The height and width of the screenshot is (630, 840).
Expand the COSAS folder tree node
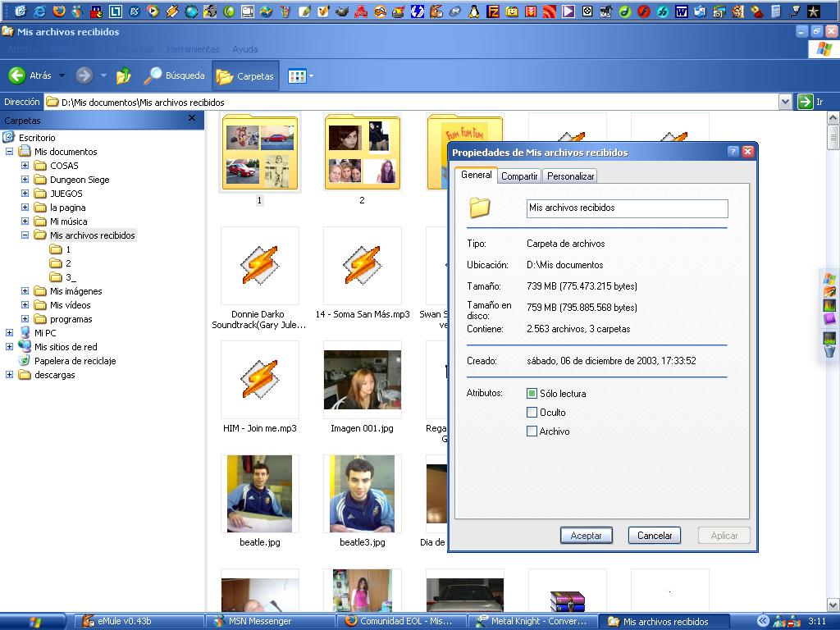pos(25,166)
